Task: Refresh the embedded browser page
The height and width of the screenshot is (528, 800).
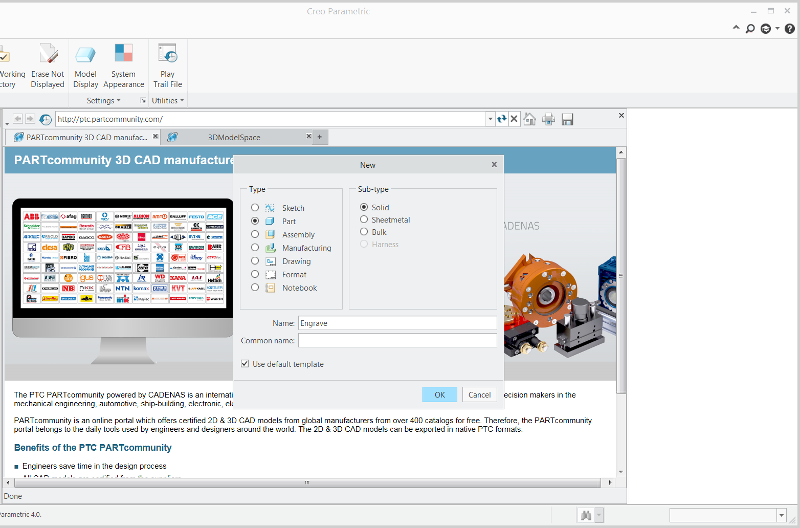Action: pyautogui.click(x=502, y=119)
